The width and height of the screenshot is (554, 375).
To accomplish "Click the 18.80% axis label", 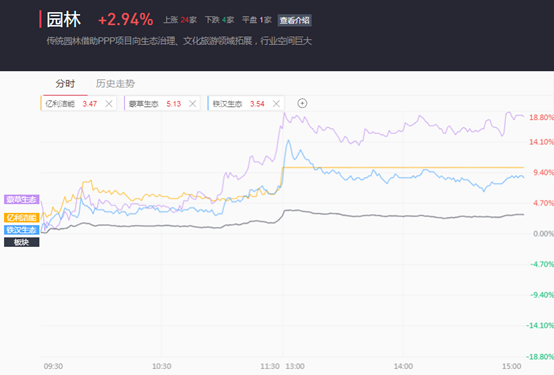I will click(541, 117).
